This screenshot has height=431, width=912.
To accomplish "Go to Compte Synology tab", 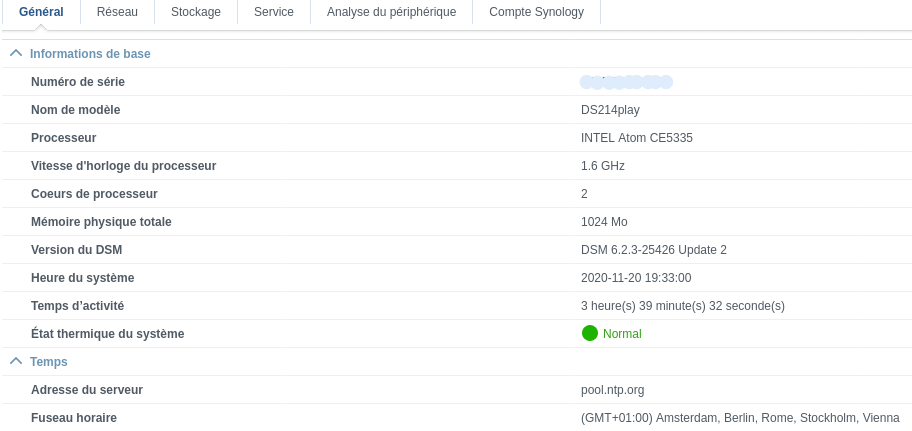I will click(x=536, y=12).
